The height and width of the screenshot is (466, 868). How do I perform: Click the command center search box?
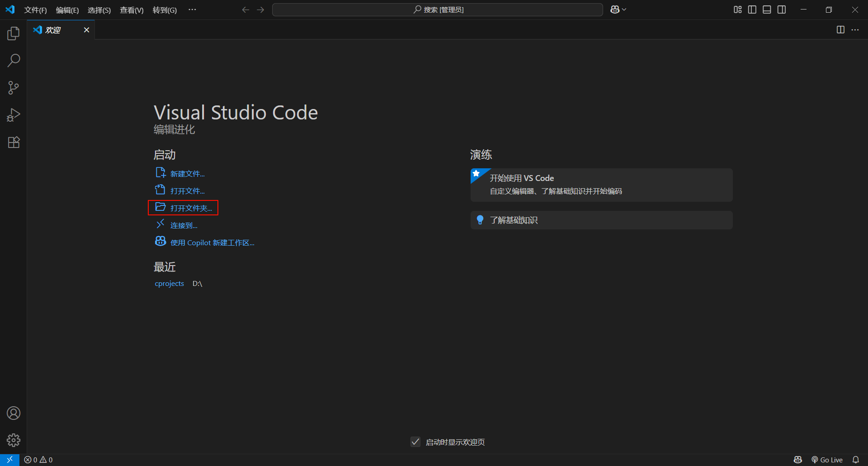coord(437,10)
